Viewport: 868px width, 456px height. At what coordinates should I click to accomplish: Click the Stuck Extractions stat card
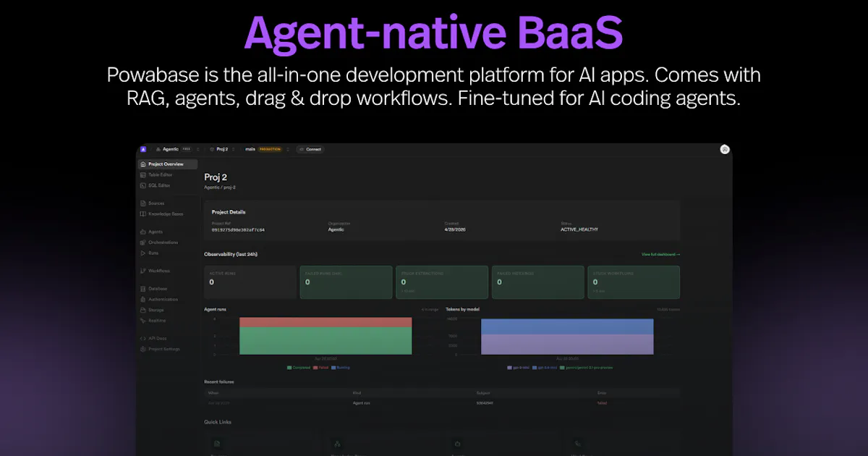[x=442, y=282]
